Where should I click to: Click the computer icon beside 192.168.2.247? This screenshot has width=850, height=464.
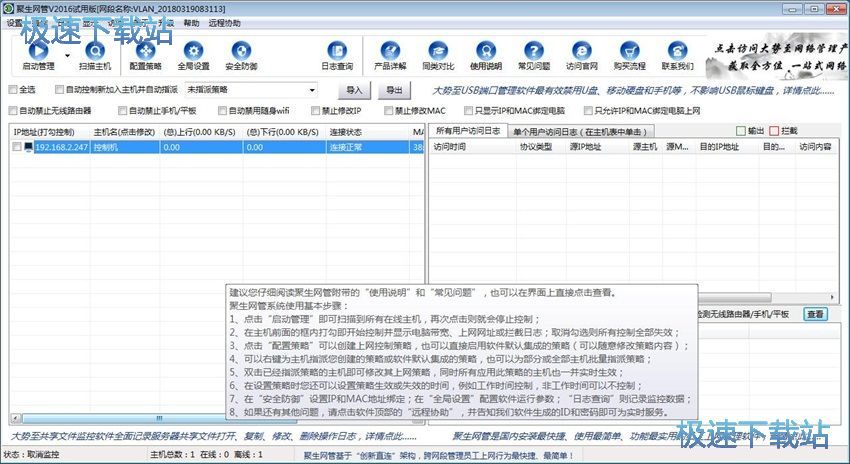[28, 147]
